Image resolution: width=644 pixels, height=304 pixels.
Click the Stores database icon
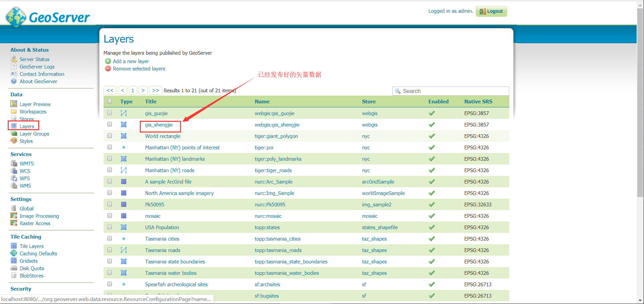[14, 118]
